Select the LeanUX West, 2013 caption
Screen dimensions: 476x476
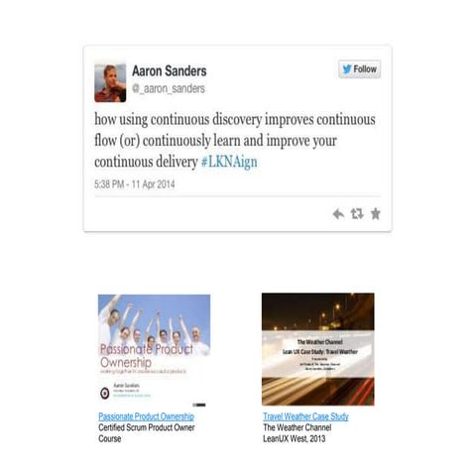[x=295, y=438]
